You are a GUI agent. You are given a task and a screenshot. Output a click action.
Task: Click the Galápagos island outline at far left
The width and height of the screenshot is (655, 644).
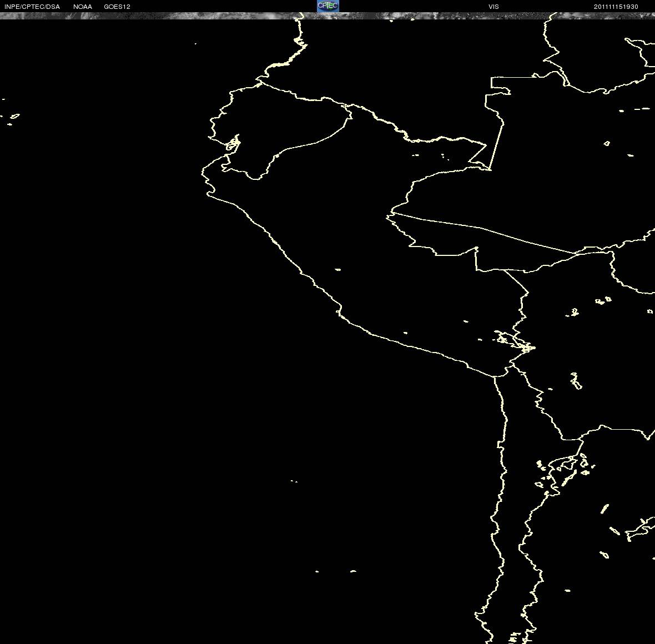14,116
